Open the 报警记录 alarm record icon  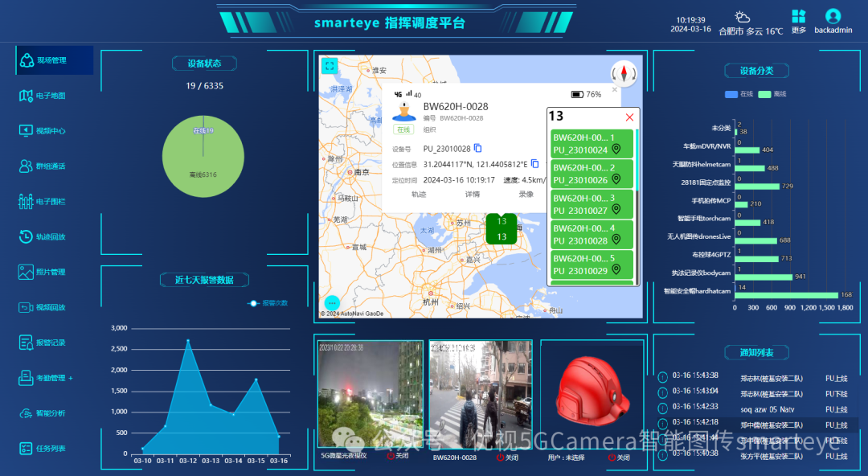(x=26, y=343)
